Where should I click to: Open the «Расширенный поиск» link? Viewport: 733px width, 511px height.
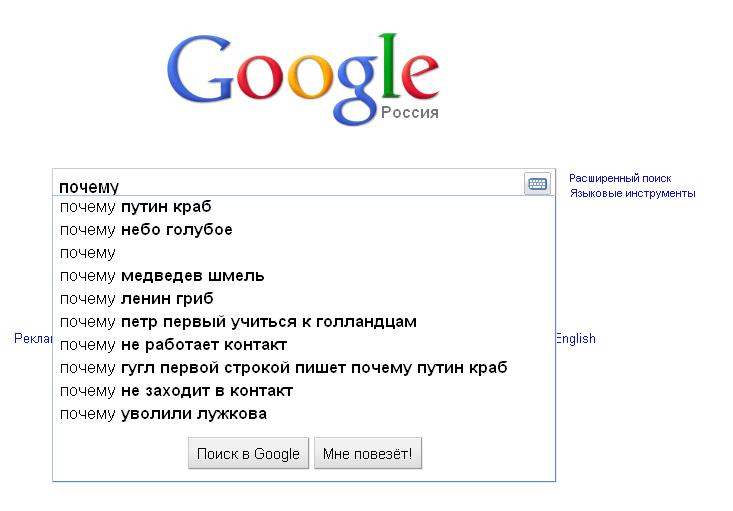(620, 178)
